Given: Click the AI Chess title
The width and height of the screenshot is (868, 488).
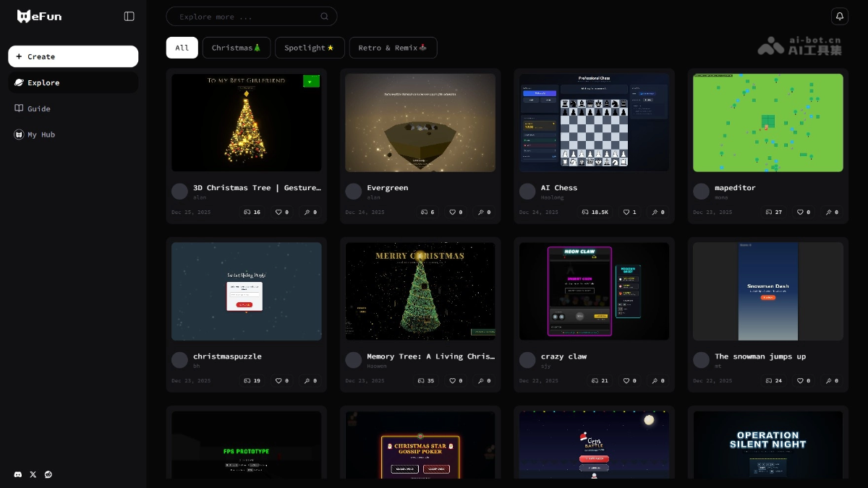Looking at the screenshot, I should (x=559, y=187).
